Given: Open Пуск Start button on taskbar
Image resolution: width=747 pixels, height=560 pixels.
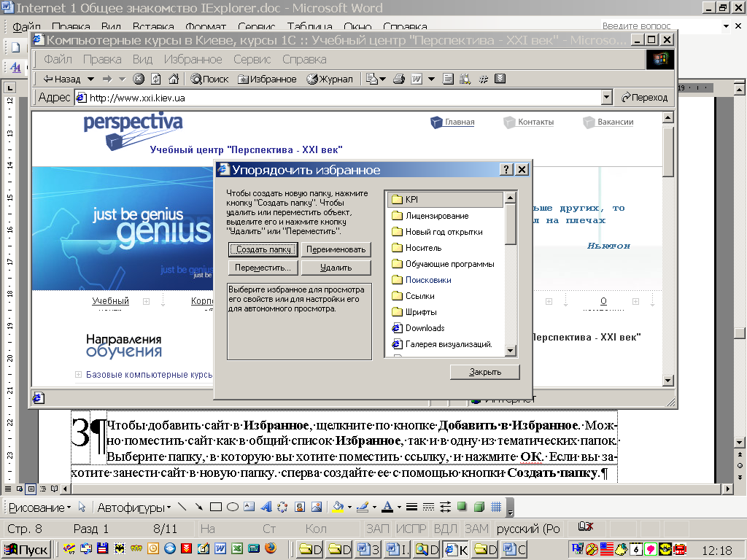Looking at the screenshot, I should pos(26,550).
